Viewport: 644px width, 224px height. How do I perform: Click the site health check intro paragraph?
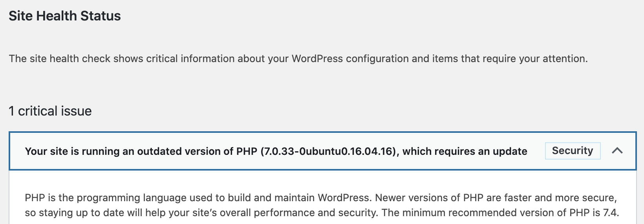point(298,59)
